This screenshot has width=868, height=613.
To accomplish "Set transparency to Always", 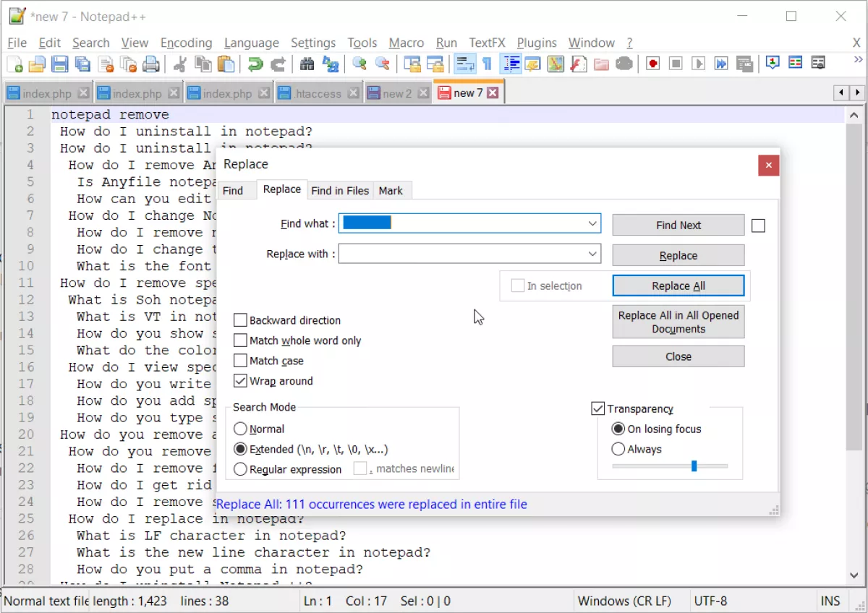I will click(618, 449).
